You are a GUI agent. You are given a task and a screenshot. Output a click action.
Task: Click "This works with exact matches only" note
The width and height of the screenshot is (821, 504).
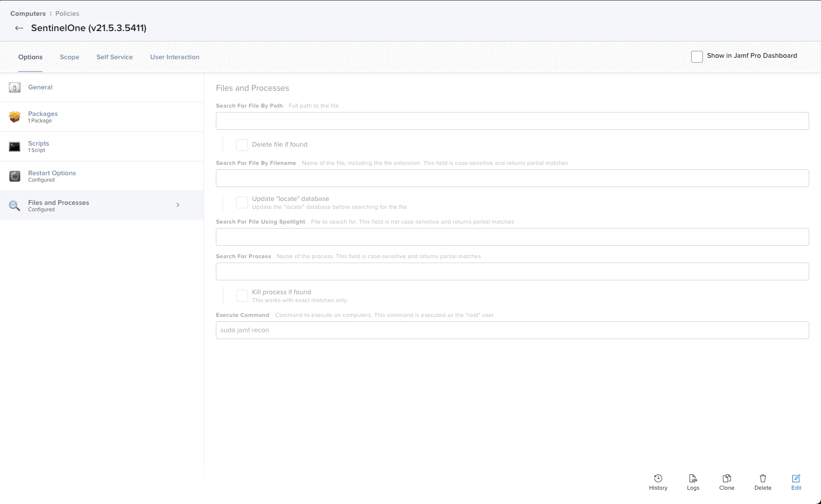click(x=299, y=301)
